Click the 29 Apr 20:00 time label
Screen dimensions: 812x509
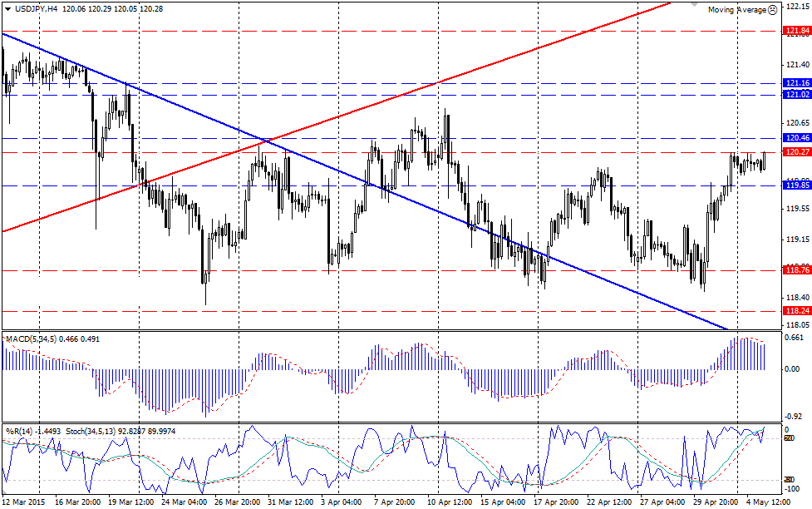pos(716,502)
